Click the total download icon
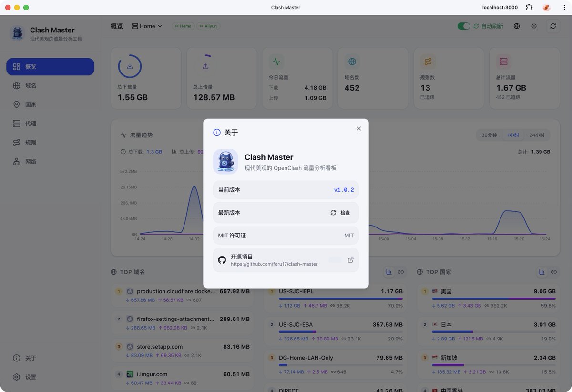 [130, 66]
